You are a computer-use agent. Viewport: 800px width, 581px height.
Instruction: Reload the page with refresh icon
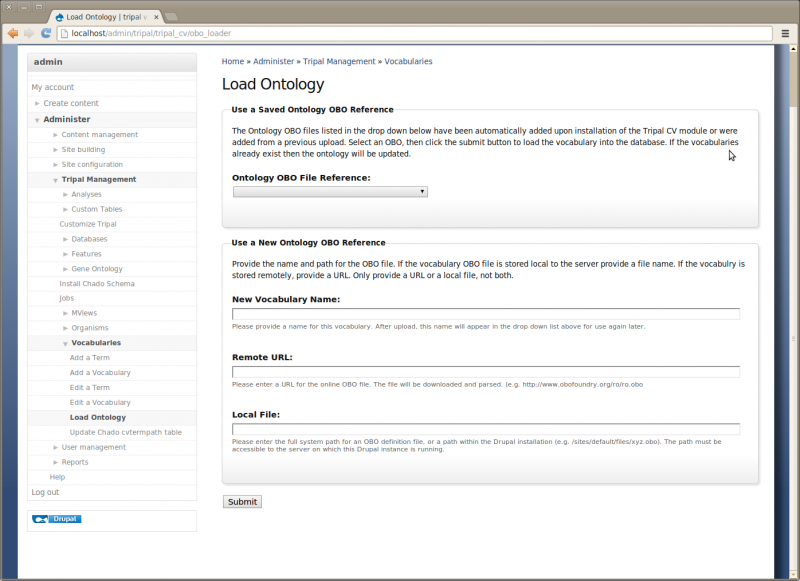tap(46, 33)
